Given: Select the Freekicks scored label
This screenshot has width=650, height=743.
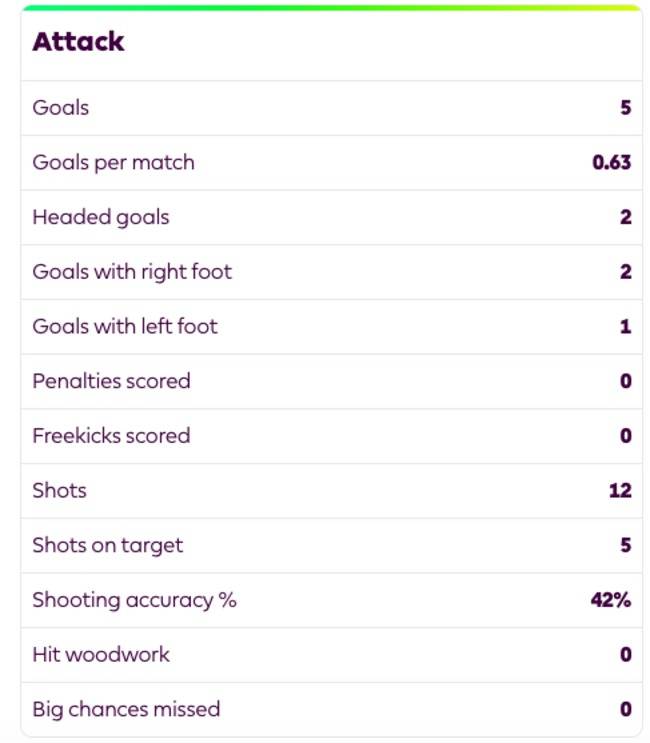Looking at the screenshot, I should pos(111,436).
